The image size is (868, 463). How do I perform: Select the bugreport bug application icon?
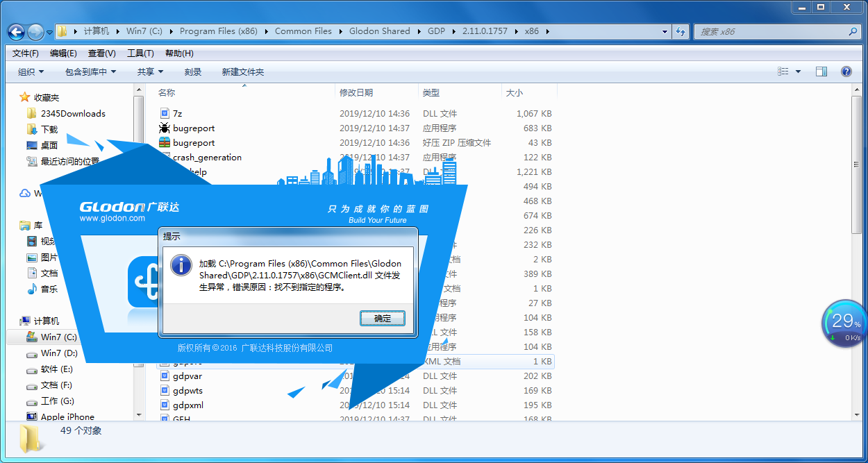click(165, 128)
